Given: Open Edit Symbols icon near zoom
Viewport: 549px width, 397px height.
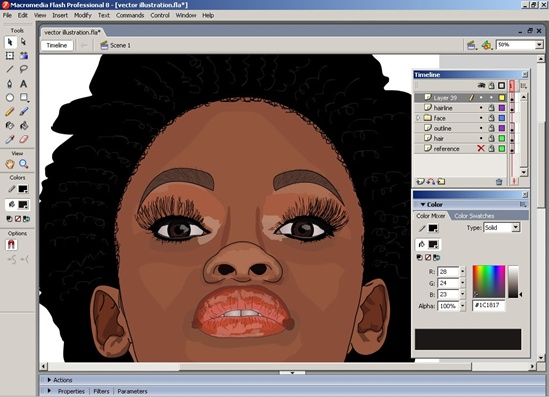Looking at the screenshot, I should click(486, 45).
